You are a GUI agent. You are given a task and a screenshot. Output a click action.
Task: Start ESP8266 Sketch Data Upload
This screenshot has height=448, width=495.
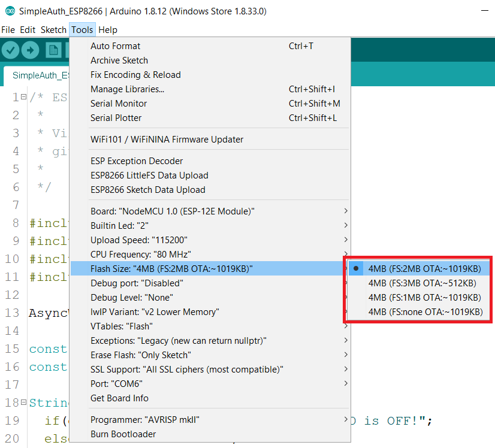point(210,190)
